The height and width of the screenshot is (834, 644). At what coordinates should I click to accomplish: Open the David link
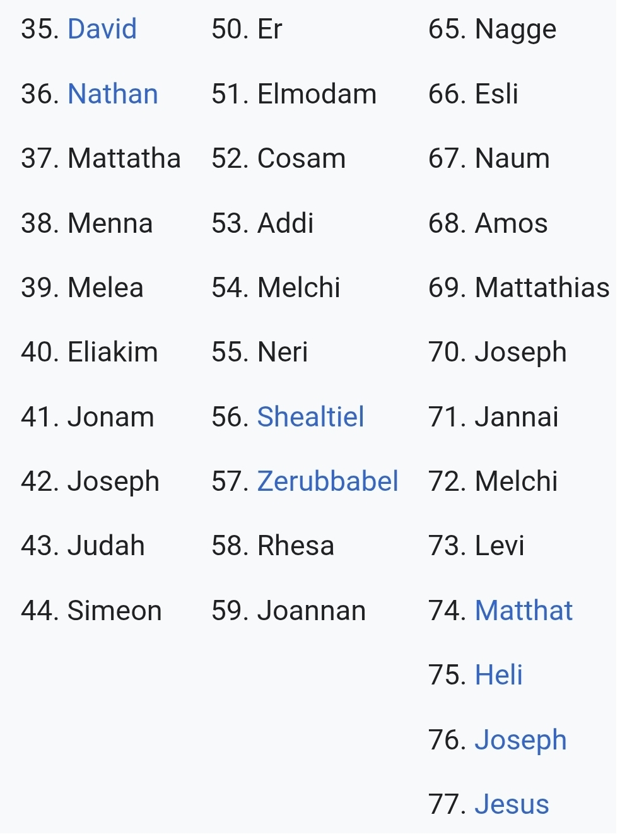102,29
